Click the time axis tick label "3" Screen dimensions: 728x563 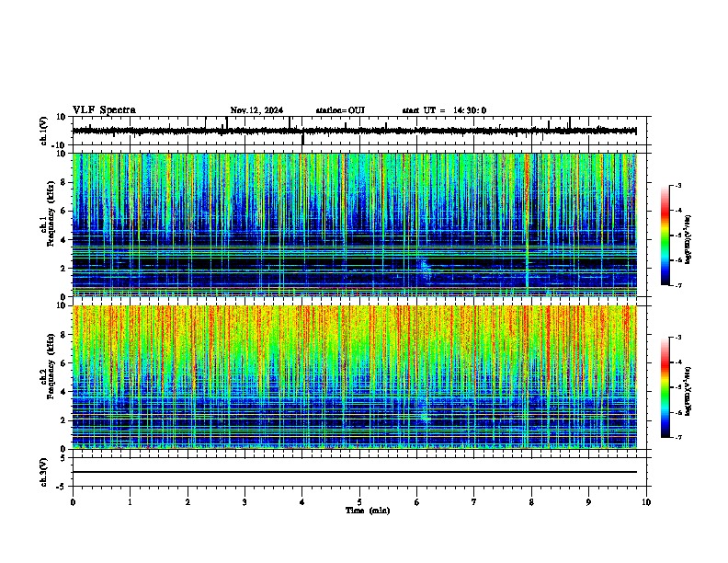tap(245, 502)
